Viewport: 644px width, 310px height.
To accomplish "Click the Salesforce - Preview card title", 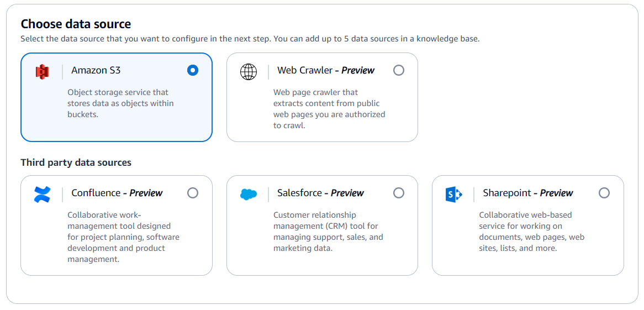I will coord(321,193).
